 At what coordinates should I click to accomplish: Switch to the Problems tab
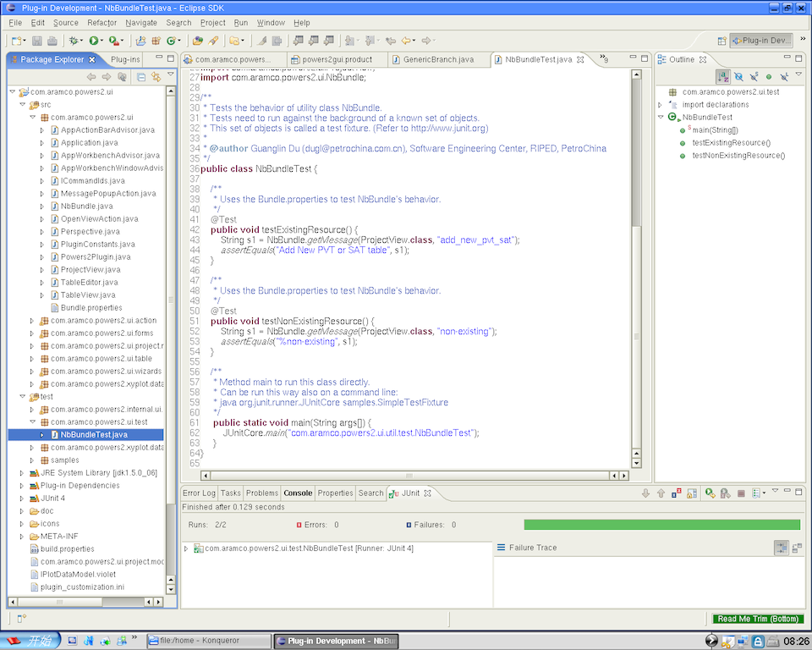[x=261, y=493]
